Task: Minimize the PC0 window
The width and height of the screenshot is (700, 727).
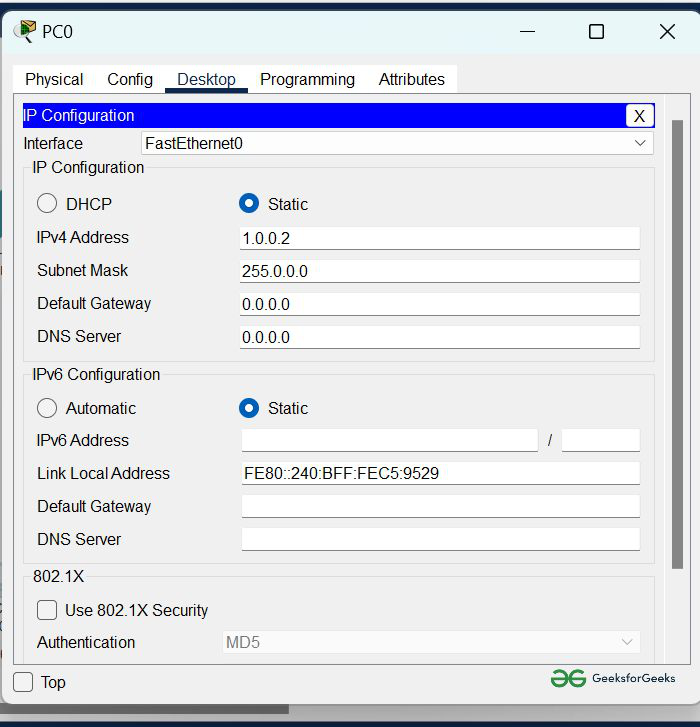Action: pyautogui.click(x=528, y=32)
